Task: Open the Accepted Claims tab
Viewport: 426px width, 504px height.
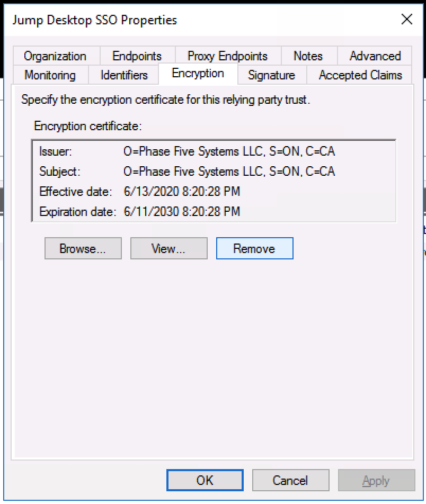Action: pyautogui.click(x=359, y=75)
